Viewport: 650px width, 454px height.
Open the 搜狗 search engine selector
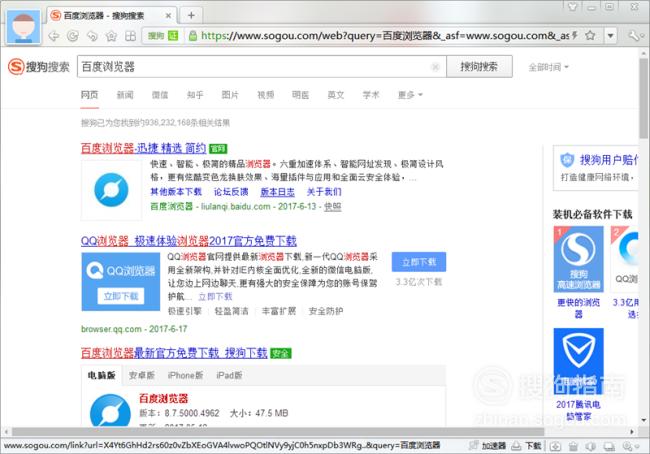[x=163, y=36]
